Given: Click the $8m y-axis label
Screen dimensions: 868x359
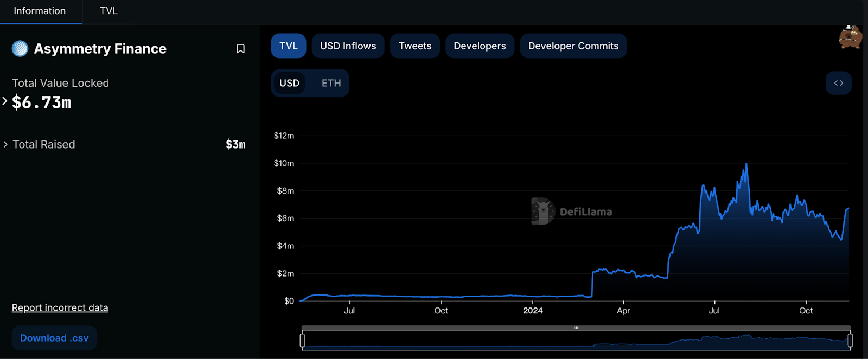Looking at the screenshot, I should (x=285, y=191).
